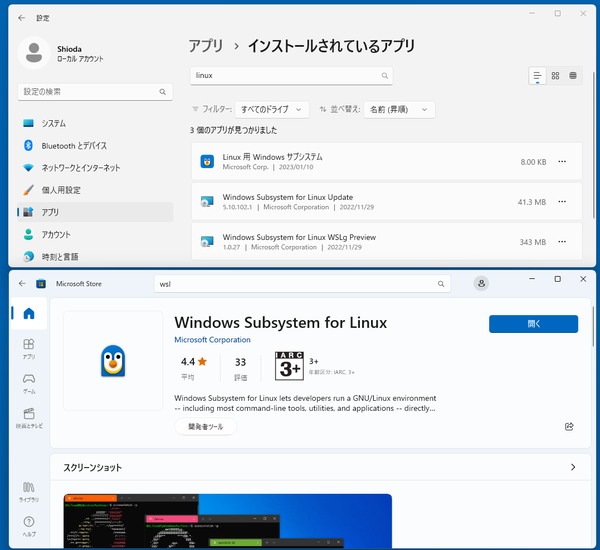The height and width of the screenshot is (550, 600).
Task: Click the 343 MB size value
Action: pos(532,242)
